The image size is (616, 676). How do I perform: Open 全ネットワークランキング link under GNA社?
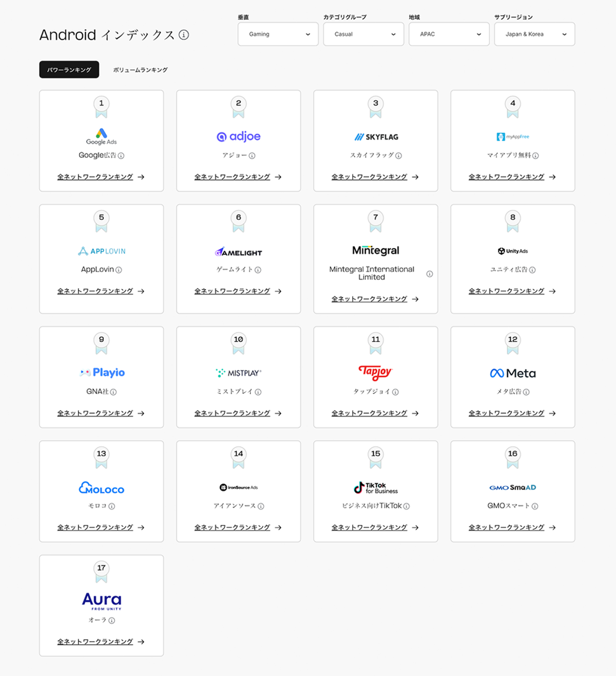click(101, 414)
